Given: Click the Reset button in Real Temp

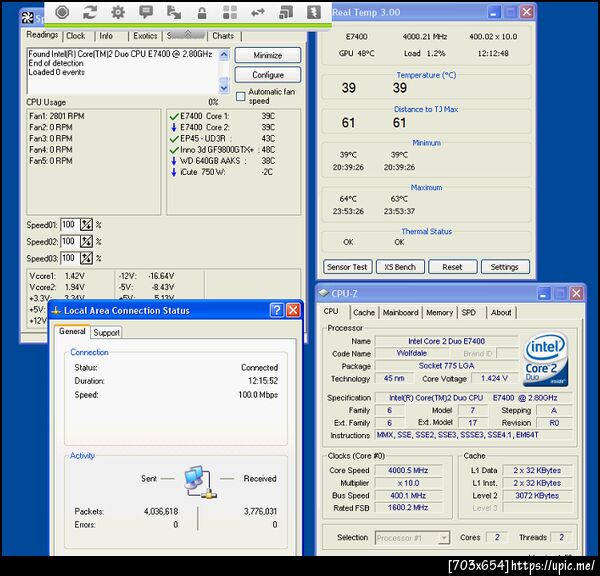Looking at the screenshot, I should click(452, 267).
